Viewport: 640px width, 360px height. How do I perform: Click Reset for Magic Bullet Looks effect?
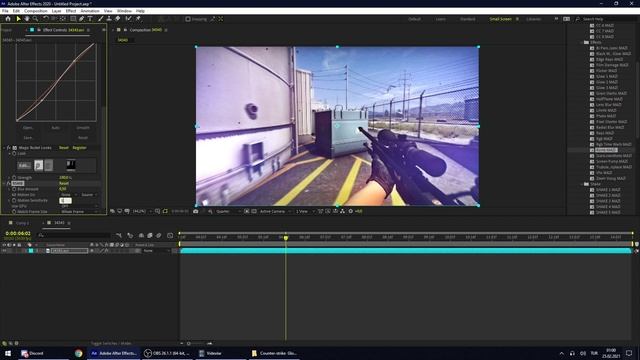(64, 147)
